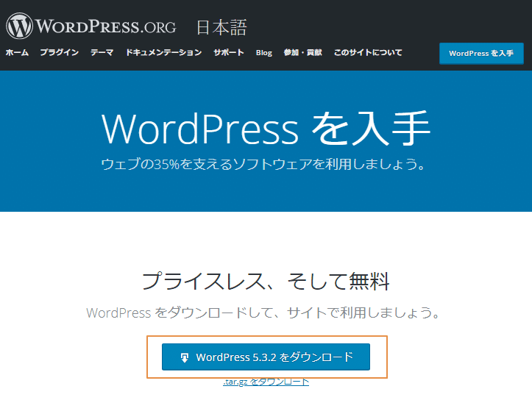Open the Blog menu item
The height and width of the screenshot is (400, 532).
click(264, 53)
